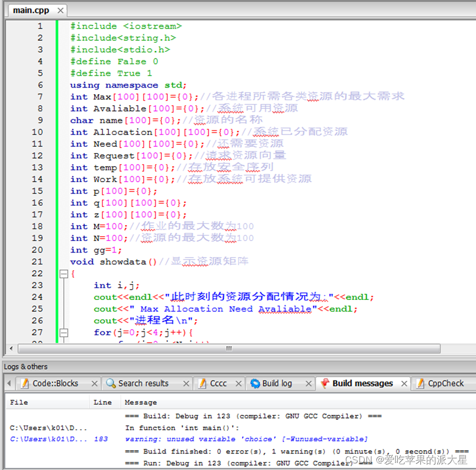Click the 'for(j=0;j<4;j++){' statement
The image size is (476, 470).
143,333
